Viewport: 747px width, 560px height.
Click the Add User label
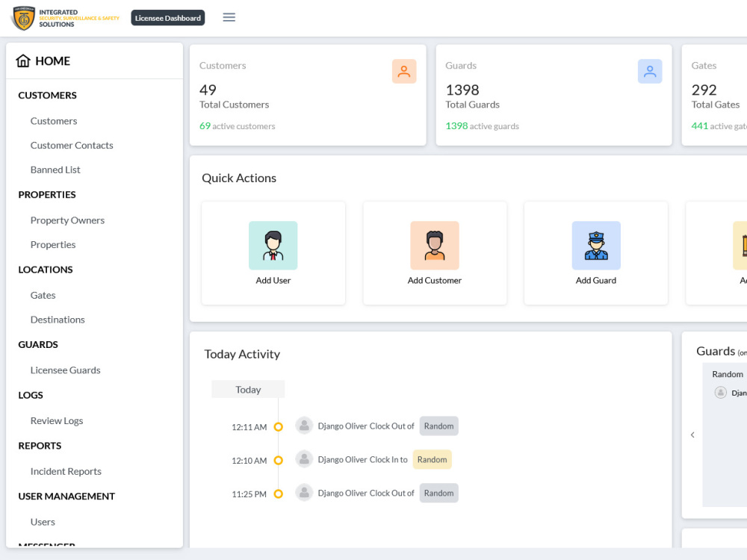coord(273,281)
